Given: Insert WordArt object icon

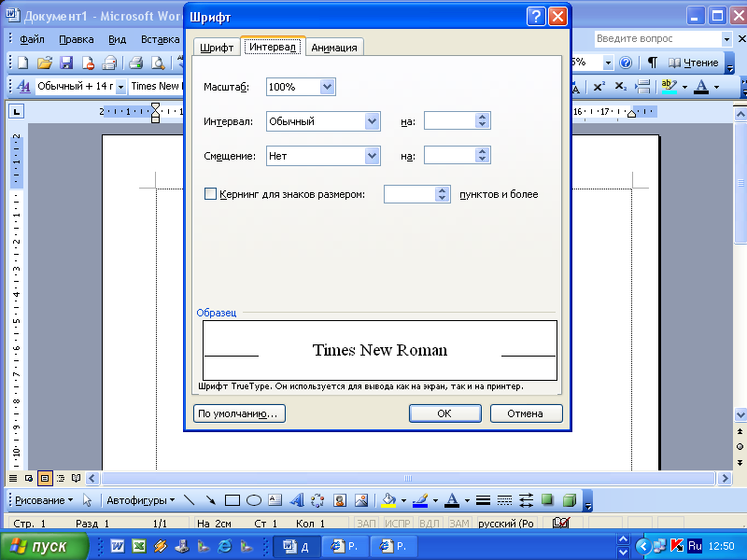Looking at the screenshot, I should [296, 500].
